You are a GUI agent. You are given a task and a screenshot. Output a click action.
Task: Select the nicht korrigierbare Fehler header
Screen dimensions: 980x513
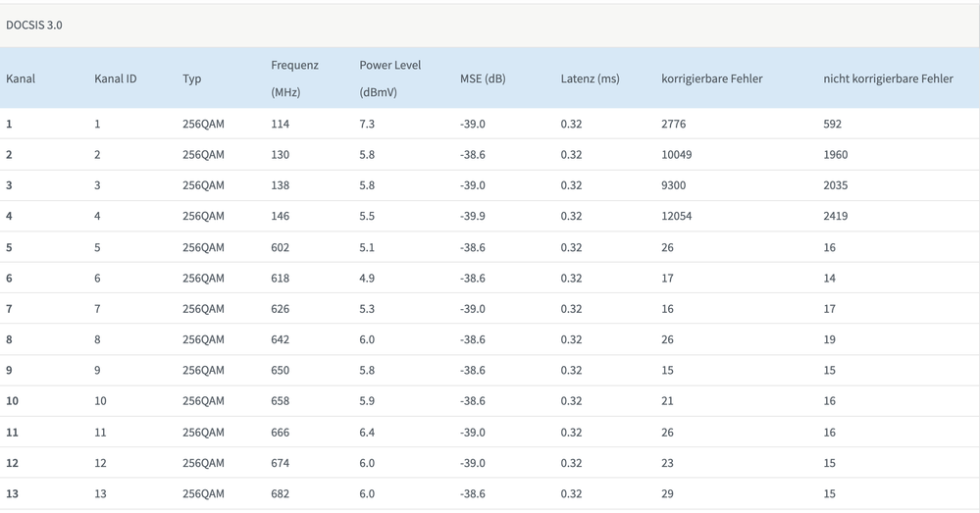point(888,78)
